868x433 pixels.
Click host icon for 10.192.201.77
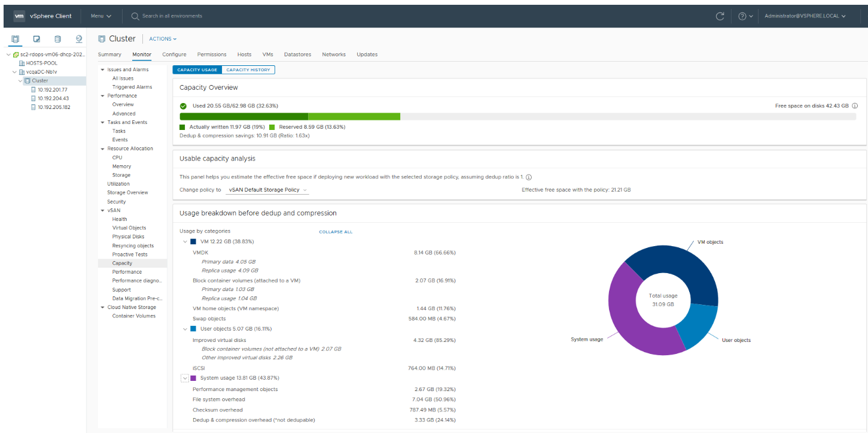coord(33,90)
